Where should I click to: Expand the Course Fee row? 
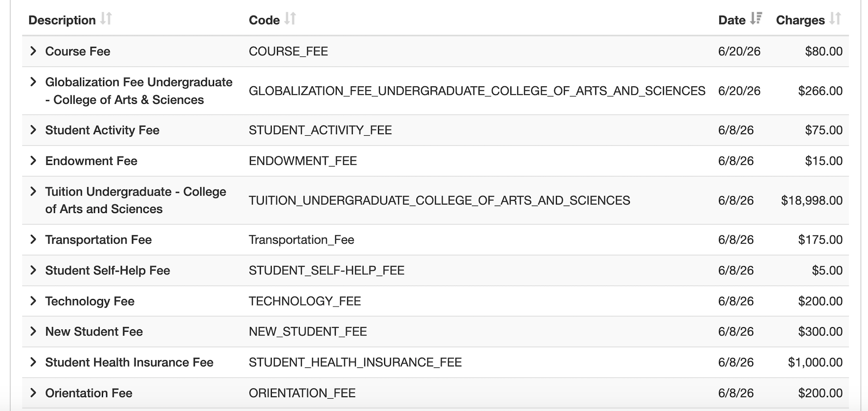pos(33,51)
